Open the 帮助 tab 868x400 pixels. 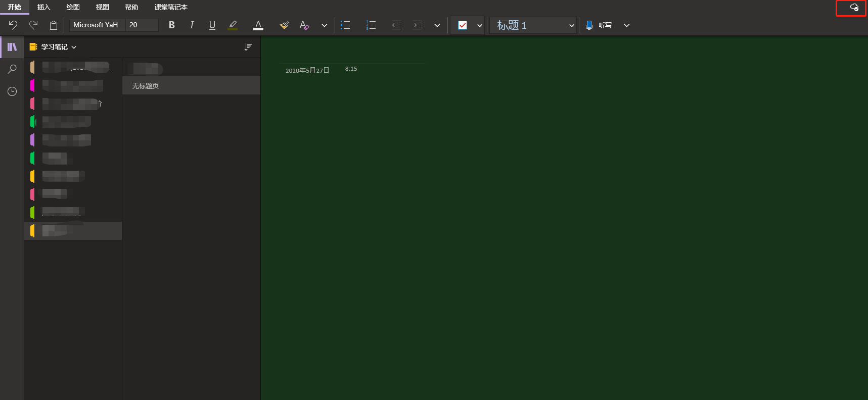(x=132, y=7)
